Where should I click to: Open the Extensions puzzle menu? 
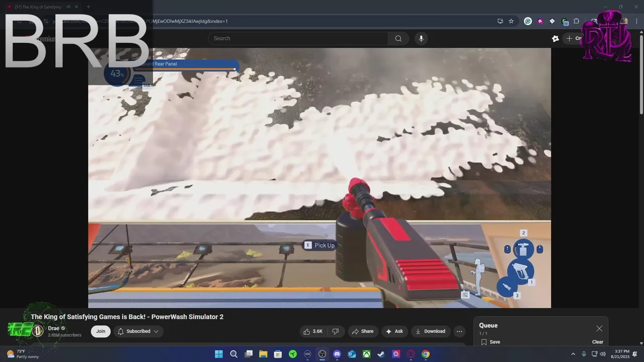577,21
